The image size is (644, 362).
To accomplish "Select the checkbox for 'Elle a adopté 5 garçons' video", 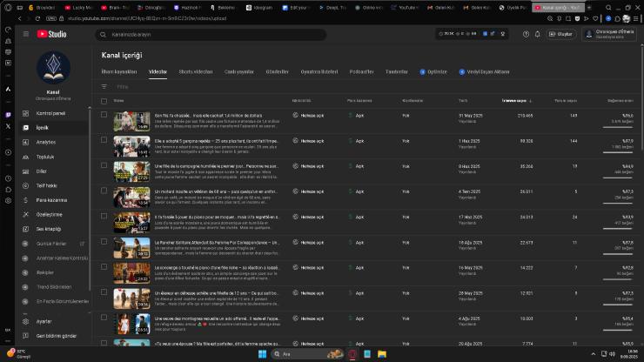I will [x=104, y=140].
